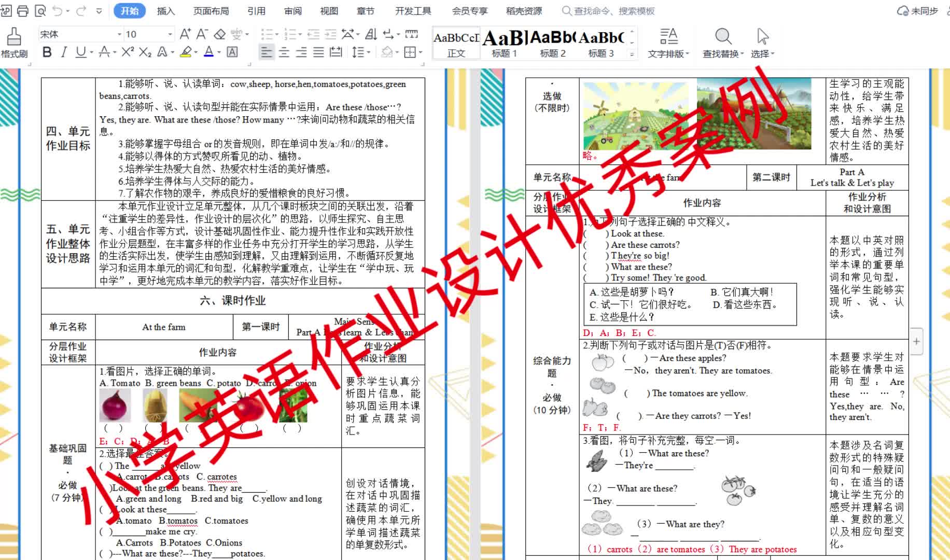
Task: Toggle italic formatting
Action: (64, 52)
